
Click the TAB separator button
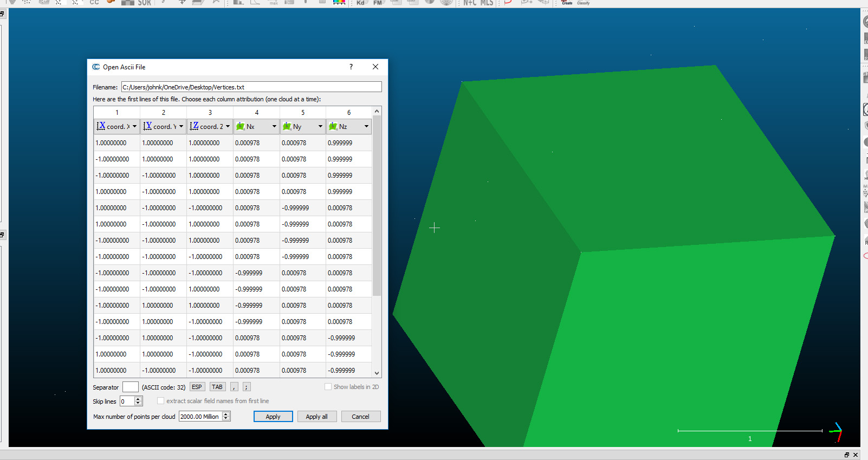point(217,387)
